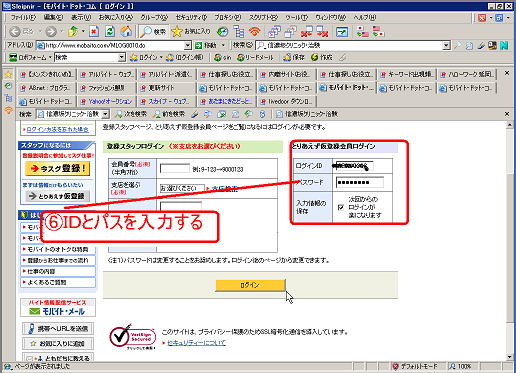Focus the ログインID input field
The height and width of the screenshot is (373, 516).
point(354,166)
